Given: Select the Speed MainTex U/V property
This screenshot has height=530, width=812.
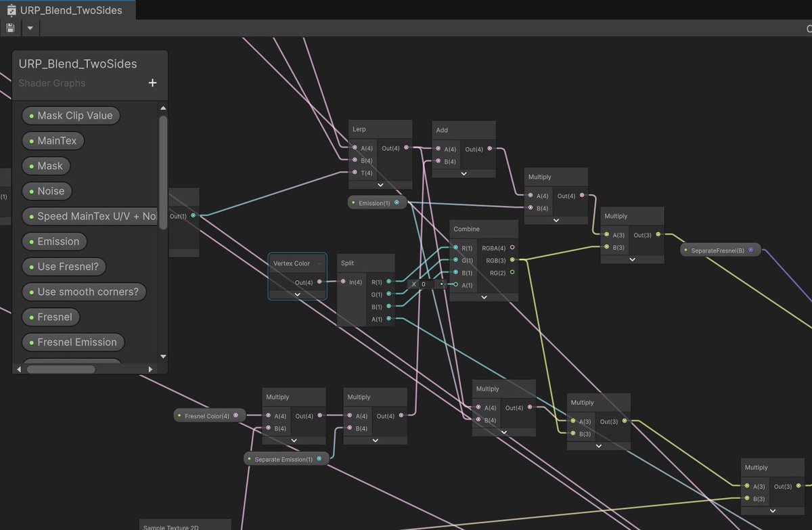Looking at the screenshot, I should coord(90,217).
